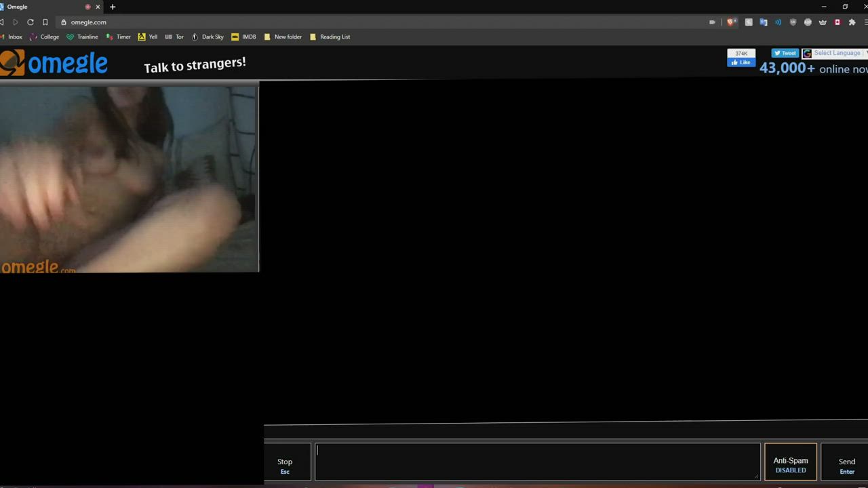Reload the Omegle page
868x488 pixels.
coord(31,22)
